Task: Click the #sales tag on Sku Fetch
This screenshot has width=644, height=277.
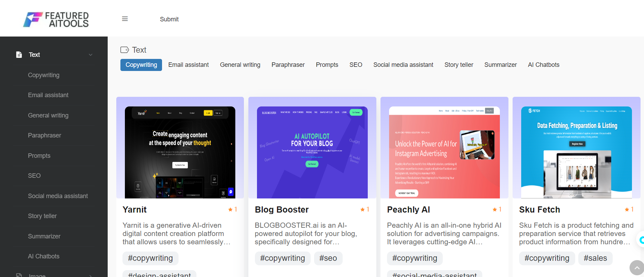Action: coord(595,258)
